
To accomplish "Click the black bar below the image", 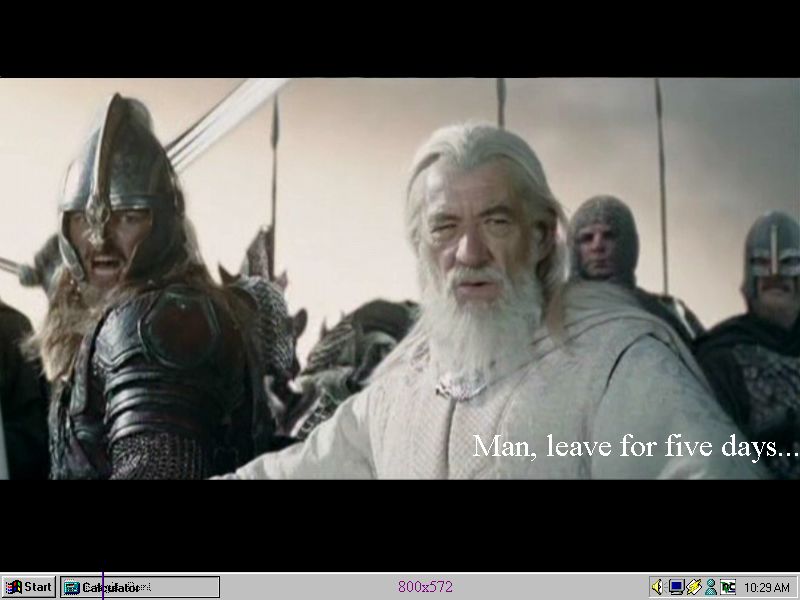I will tap(400, 525).
